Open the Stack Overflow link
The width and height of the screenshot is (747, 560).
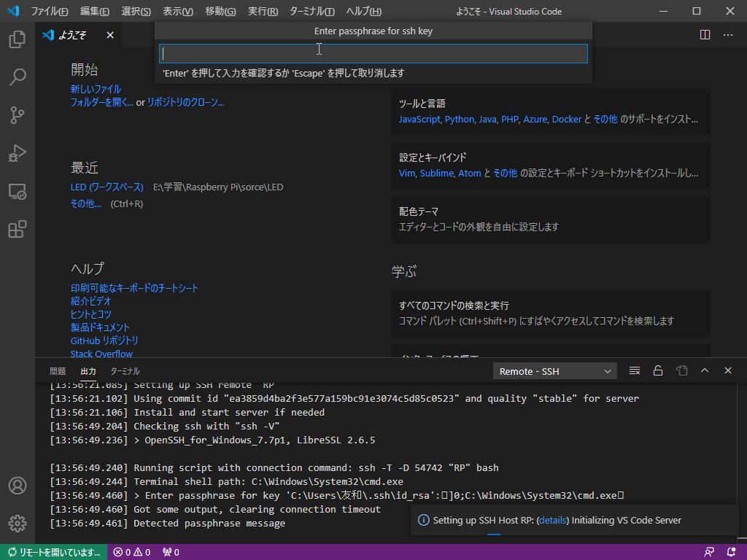click(x=101, y=354)
